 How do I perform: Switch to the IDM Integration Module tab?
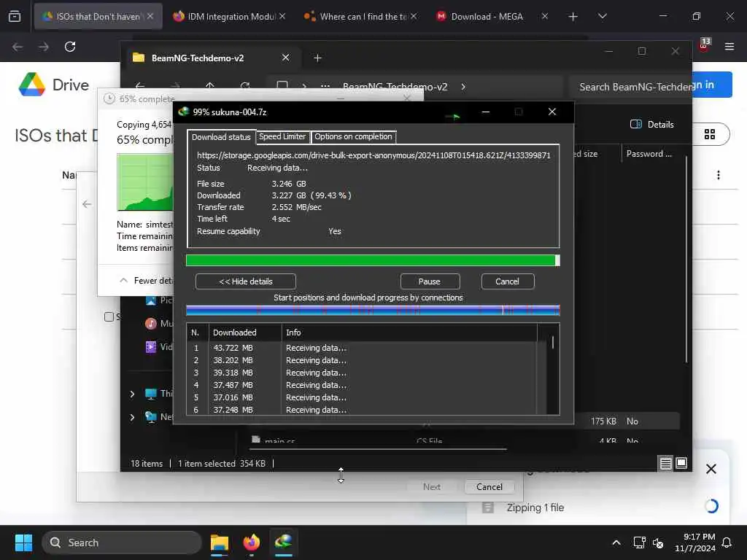[x=228, y=16]
